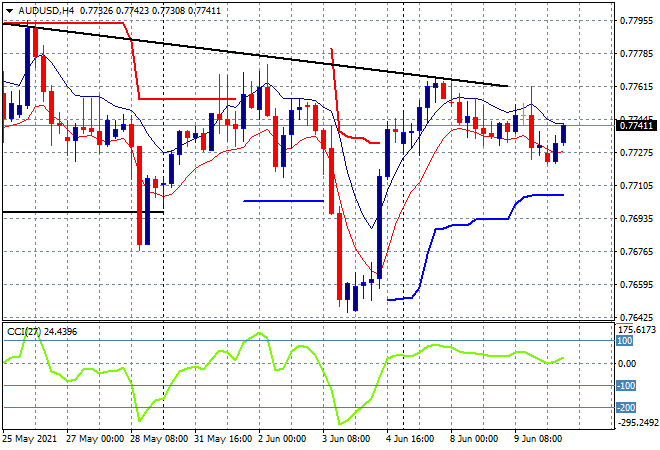Click the 3 Jun 08:00 time label
This screenshot has height=450, width=660.
click(x=346, y=439)
